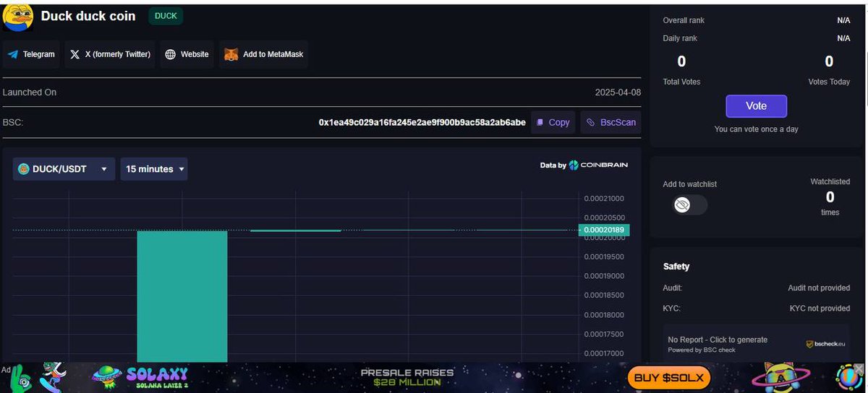Click the Daily rank N/A value

(843, 38)
